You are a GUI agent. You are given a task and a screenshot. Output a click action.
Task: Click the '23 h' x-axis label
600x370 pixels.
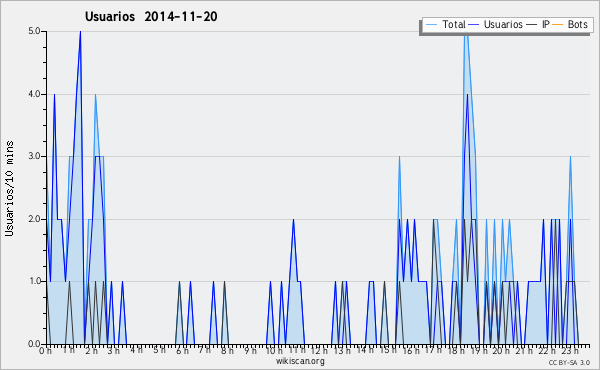pyautogui.click(x=570, y=351)
